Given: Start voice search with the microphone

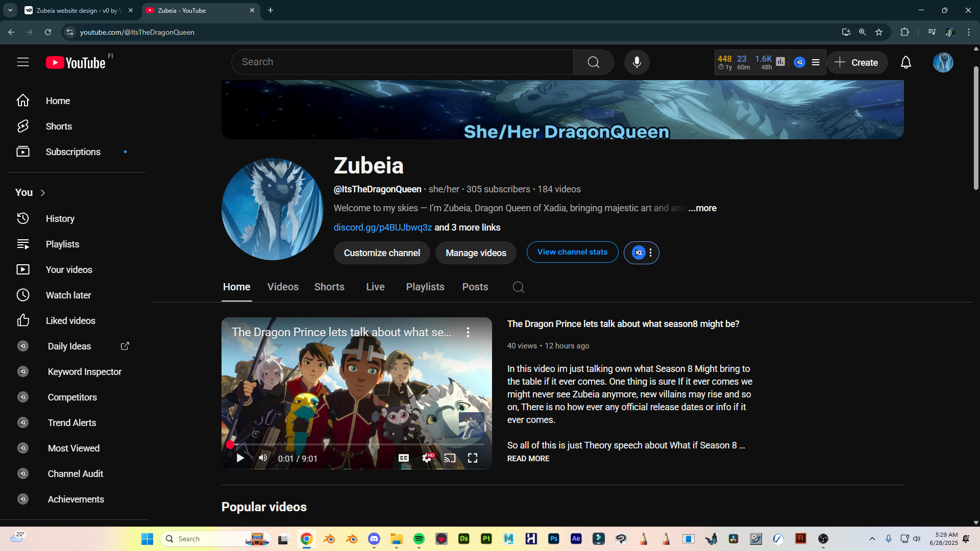Looking at the screenshot, I should coord(636,62).
